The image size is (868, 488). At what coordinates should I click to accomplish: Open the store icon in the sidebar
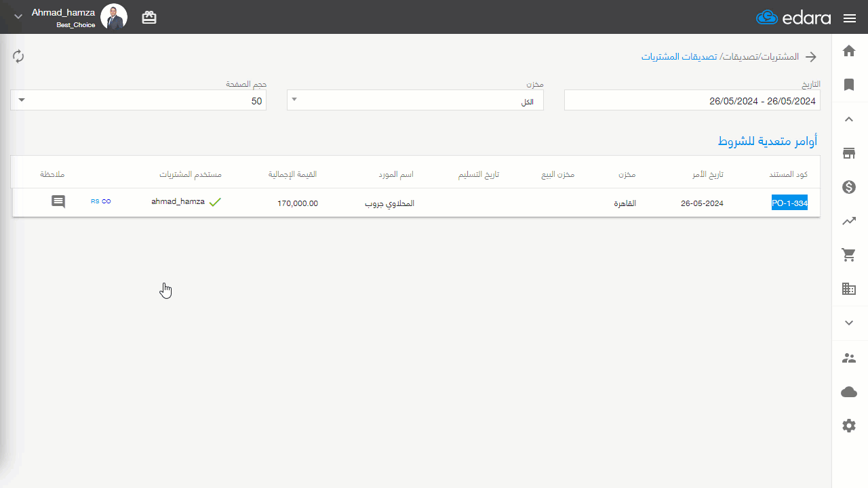click(849, 153)
